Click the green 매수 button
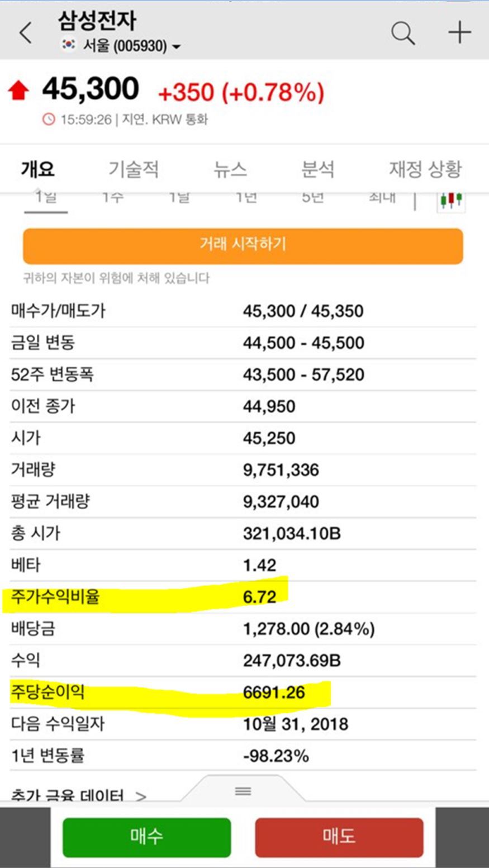 (x=146, y=837)
